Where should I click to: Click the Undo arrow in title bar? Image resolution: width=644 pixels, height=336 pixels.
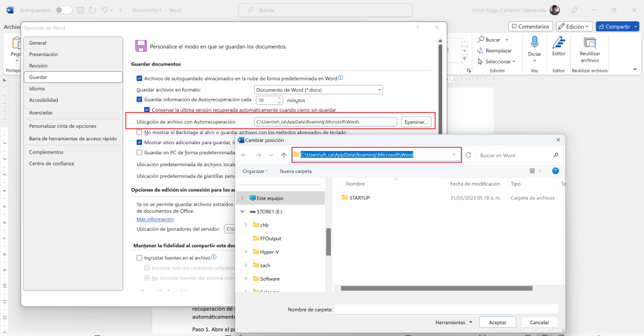pyautogui.click(x=104, y=10)
